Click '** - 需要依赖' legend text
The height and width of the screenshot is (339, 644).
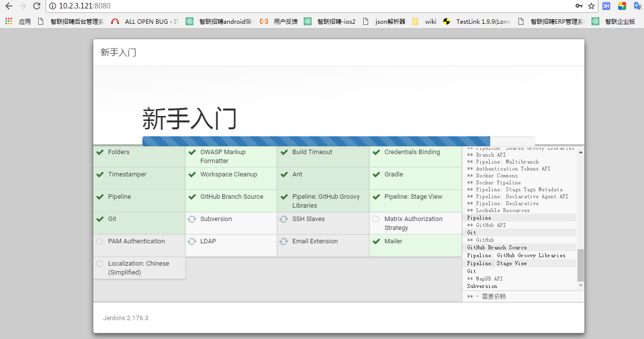(x=486, y=296)
